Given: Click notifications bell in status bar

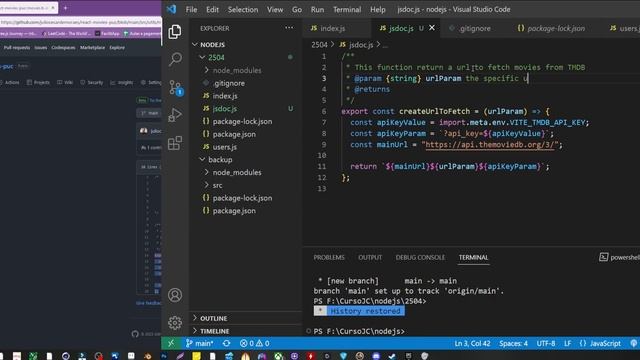Looking at the screenshot, I should click(x=633, y=343).
